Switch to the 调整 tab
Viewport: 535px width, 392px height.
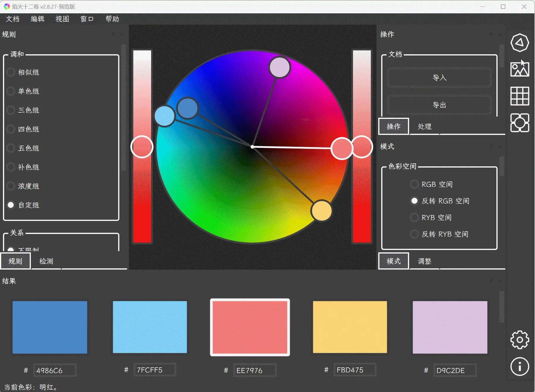tap(424, 261)
